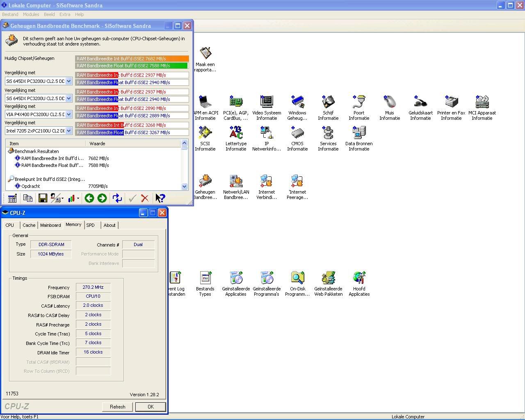Open the Extra menu
The width and height of the screenshot is (525, 420).
65,14
